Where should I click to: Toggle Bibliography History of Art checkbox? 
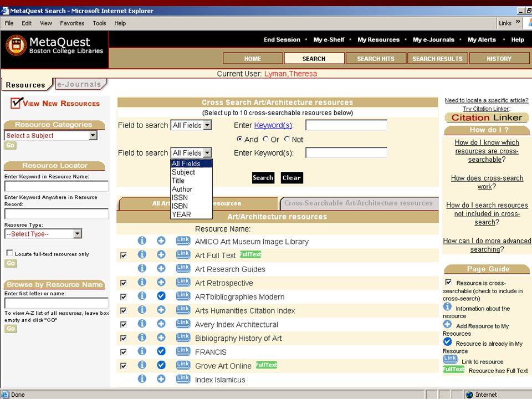(124, 338)
